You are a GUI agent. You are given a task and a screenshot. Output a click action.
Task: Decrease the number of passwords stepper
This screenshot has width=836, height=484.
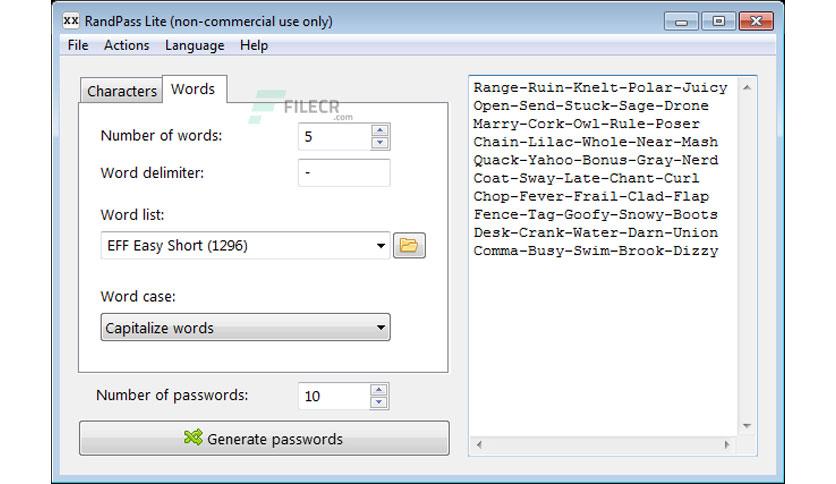[x=379, y=402]
